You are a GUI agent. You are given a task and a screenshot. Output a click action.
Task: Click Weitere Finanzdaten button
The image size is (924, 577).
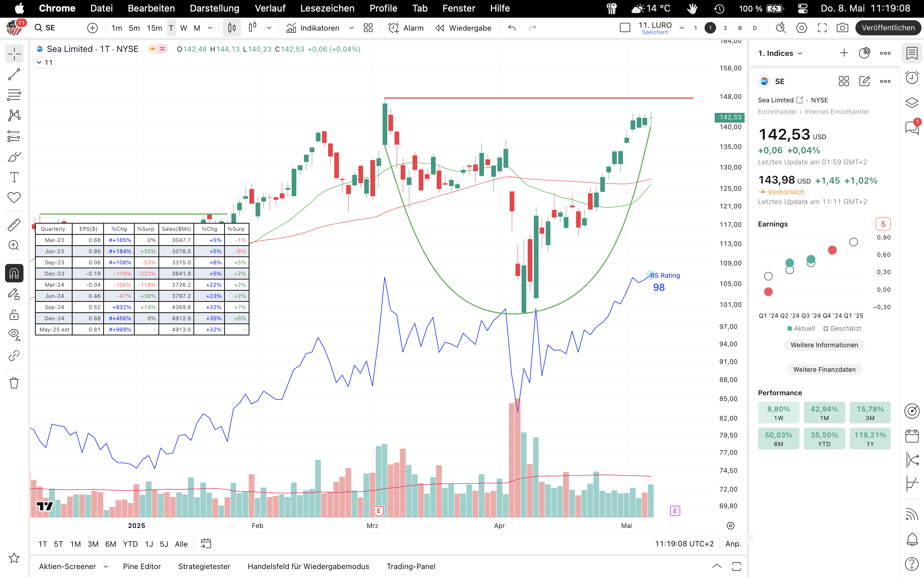824,369
